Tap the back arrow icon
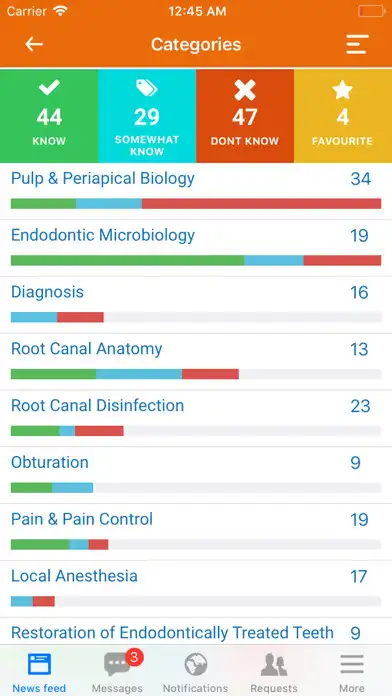The width and height of the screenshot is (392, 696). [x=34, y=44]
